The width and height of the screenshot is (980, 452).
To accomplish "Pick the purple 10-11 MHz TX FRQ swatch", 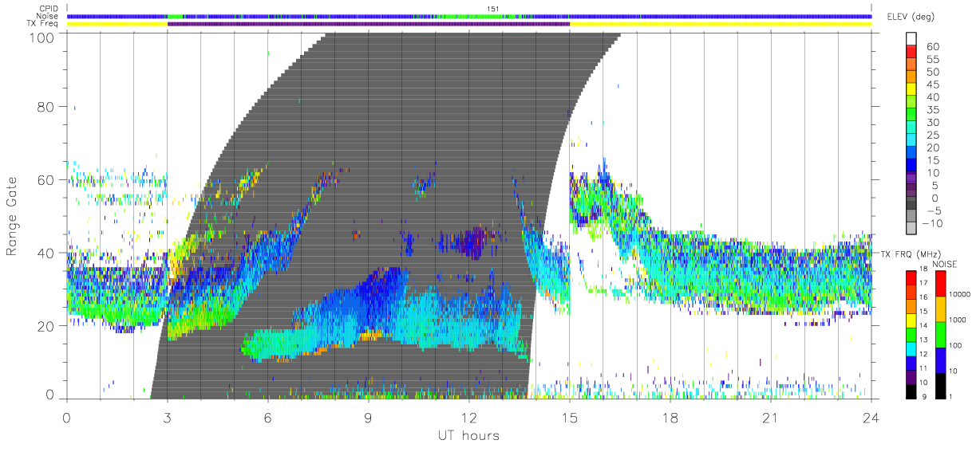I will click(911, 376).
